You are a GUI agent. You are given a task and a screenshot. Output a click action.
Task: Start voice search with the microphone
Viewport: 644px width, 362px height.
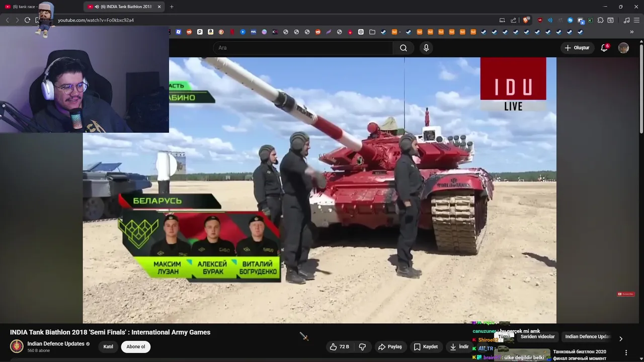tap(426, 48)
